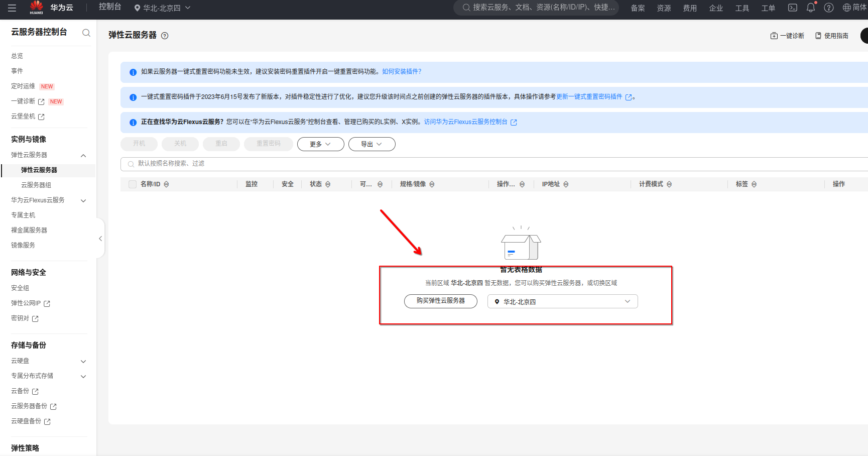868x456 pixels.
Task: Open 专属主机 in the sidebar
Action: pos(23,215)
